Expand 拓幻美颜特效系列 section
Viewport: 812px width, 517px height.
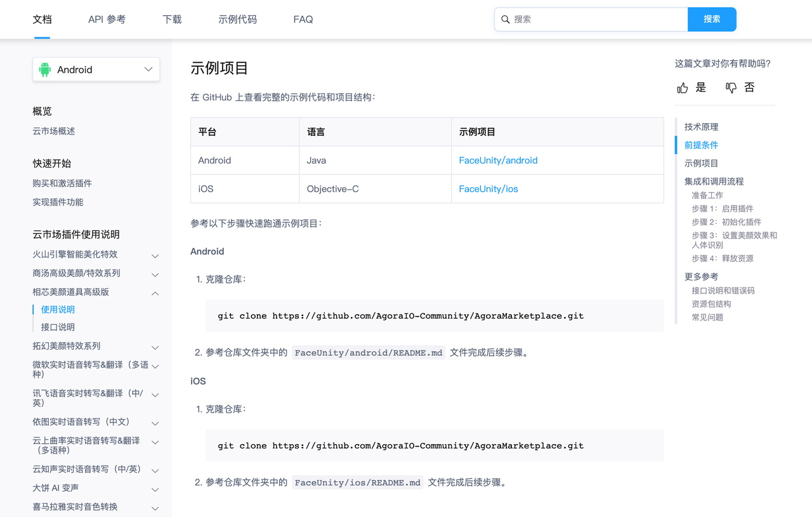click(155, 348)
